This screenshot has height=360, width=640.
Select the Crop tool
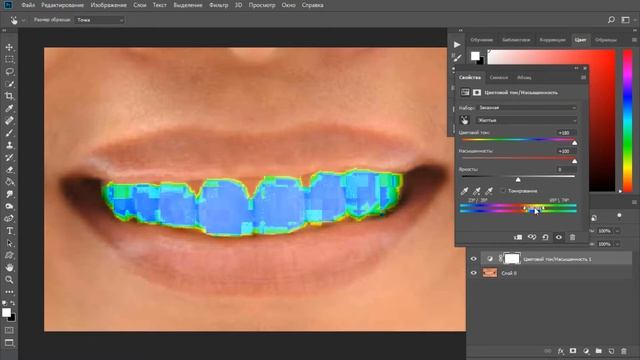(x=9, y=96)
